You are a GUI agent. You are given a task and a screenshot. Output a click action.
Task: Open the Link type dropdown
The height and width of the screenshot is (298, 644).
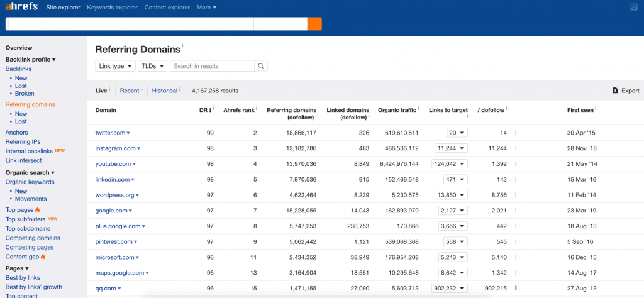click(x=116, y=66)
